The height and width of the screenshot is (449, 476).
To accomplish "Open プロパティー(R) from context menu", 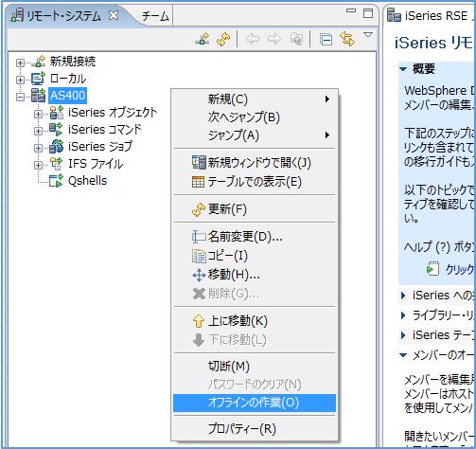I will pyautogui.click(x=255, y=429).
